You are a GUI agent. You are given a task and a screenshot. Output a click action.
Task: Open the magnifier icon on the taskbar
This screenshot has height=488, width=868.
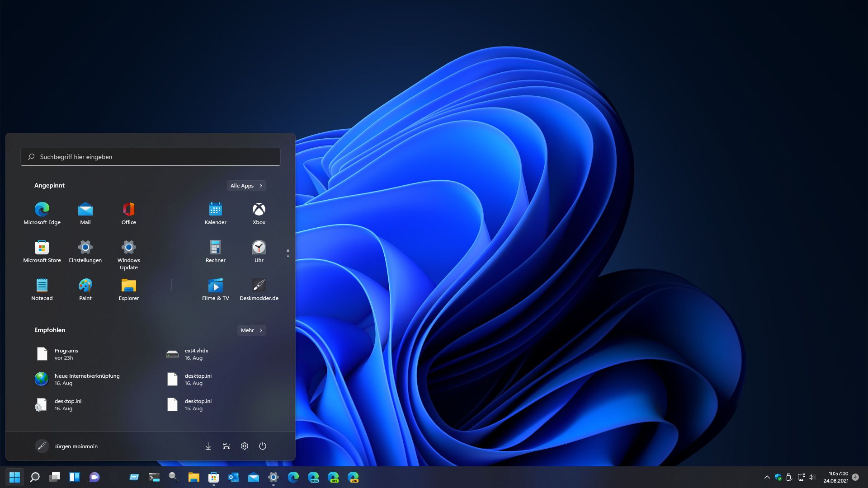click(x=174, y=477)
